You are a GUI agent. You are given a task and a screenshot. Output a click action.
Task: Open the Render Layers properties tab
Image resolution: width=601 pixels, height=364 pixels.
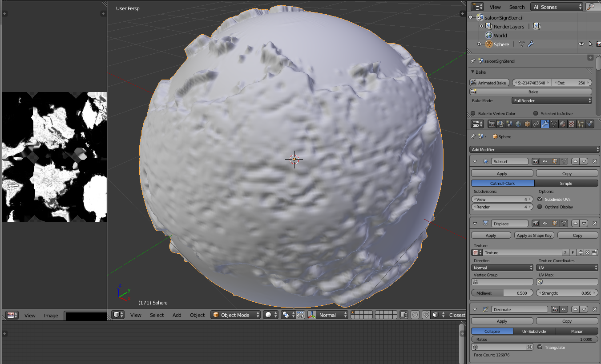(x=500, y=124)
